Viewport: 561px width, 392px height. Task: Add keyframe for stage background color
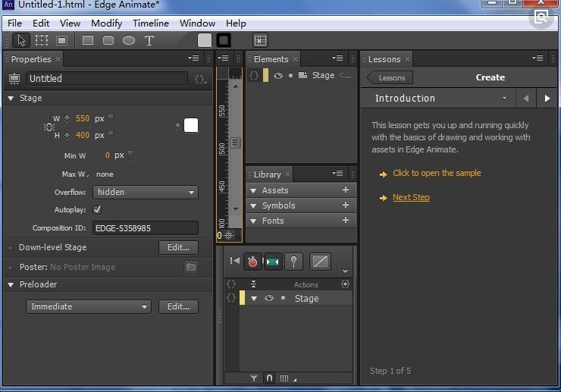(x=177, y=126)
